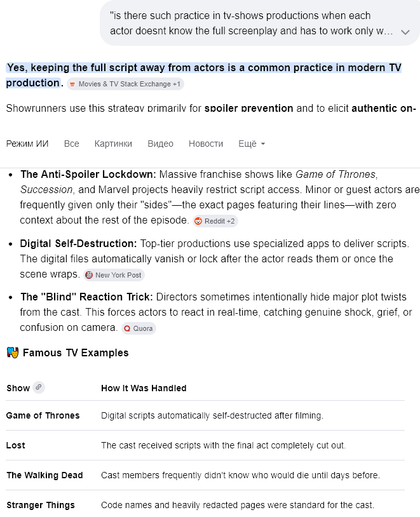Viewport: 420px width, 517px height.
Task: Click the Quora logo icon
Action: point(127,328)
